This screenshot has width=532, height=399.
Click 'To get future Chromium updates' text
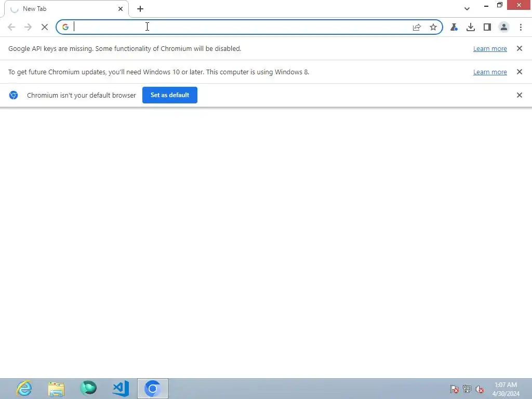[158, 72]
